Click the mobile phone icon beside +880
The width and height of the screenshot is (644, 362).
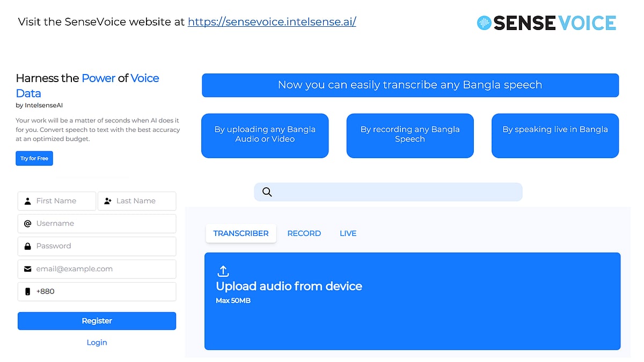pos(27,292)
